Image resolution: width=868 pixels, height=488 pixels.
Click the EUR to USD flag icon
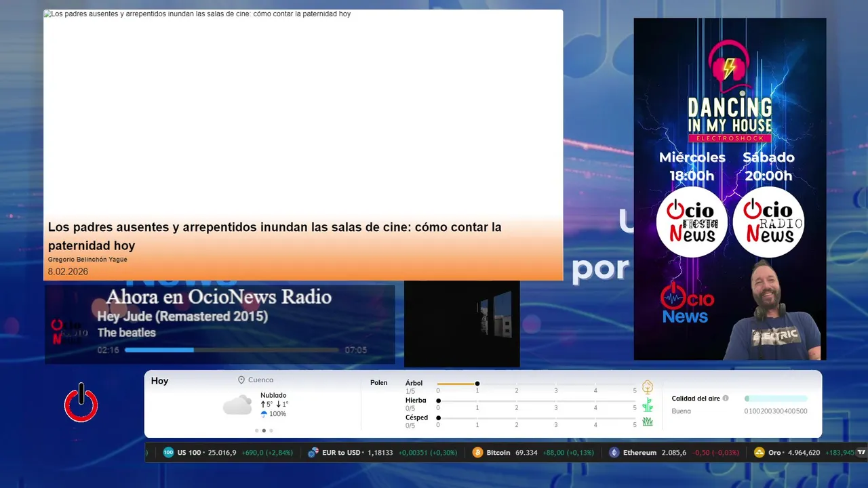point(313,452)
